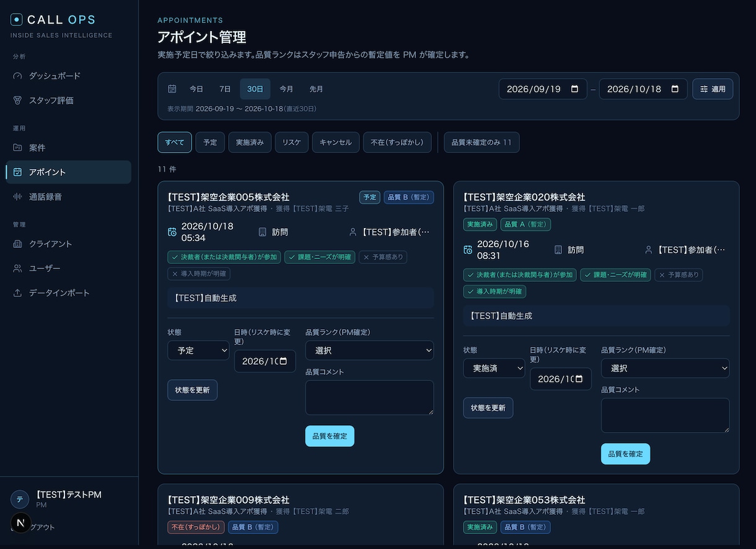Image resolution: width=756 pixels, height=549 pixels.
Task: Click the テ user avatar circle
Action: [20, 499]
